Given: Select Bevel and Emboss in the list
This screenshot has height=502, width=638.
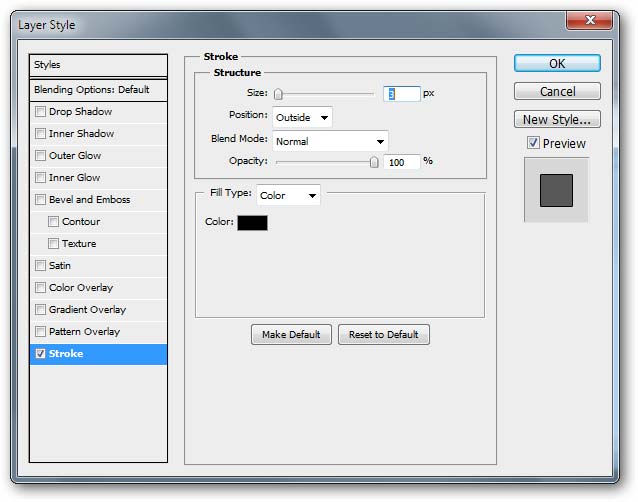Looking at the screenshot, I should click(90, 200).
